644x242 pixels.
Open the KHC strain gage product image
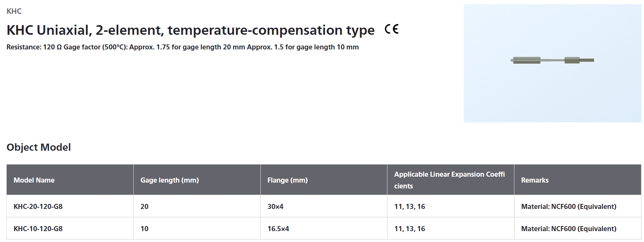pos(552,63)
